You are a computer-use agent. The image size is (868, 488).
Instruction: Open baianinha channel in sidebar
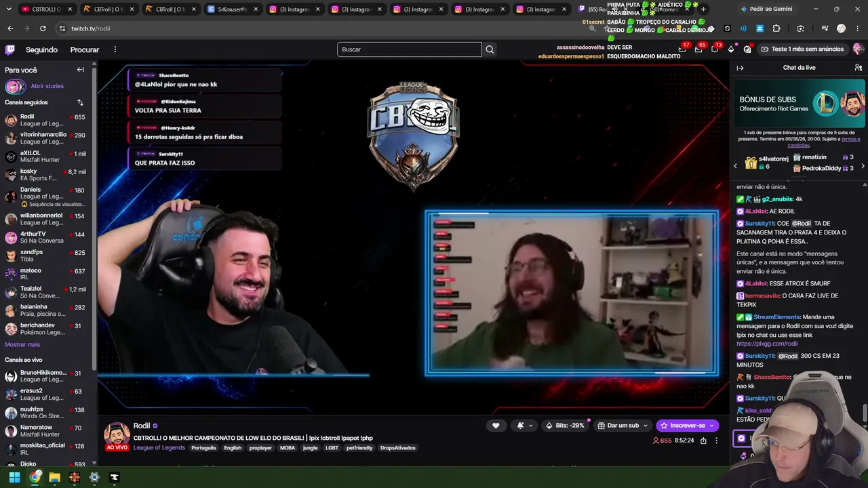point(46,310)
